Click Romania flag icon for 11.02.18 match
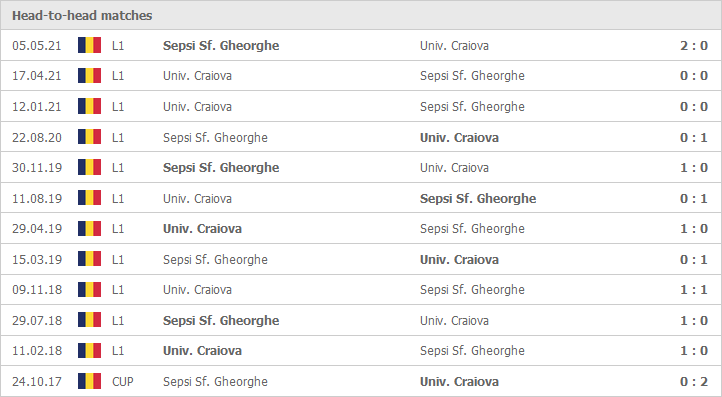 click(x=89, y=350)
